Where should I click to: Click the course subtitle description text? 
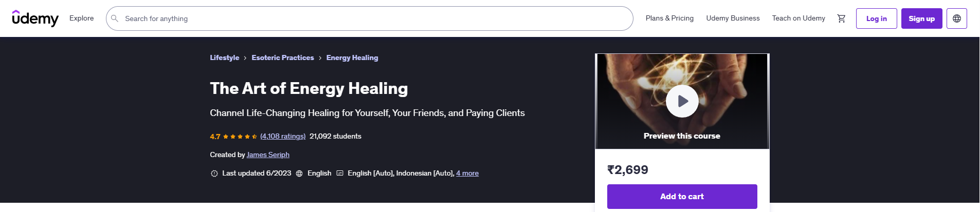367,113
